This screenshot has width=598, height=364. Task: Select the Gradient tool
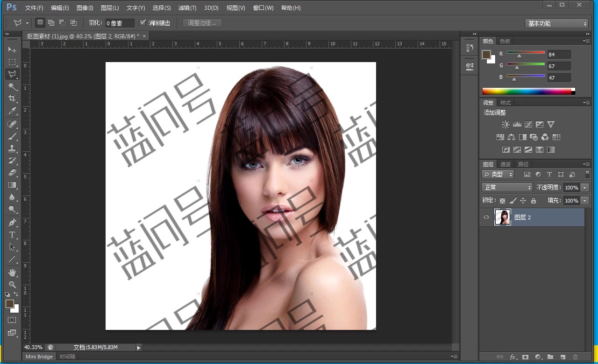(x=12, y=185)
